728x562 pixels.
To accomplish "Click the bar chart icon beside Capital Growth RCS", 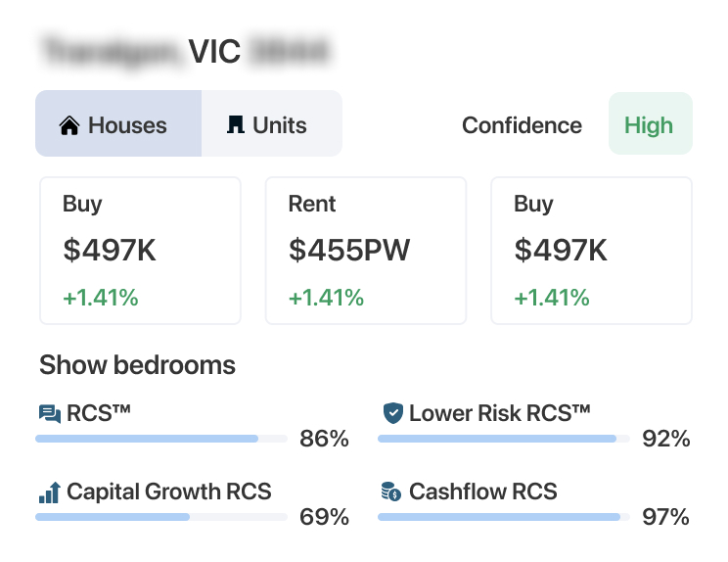I will pyautogui.click(x=49, y=492).
